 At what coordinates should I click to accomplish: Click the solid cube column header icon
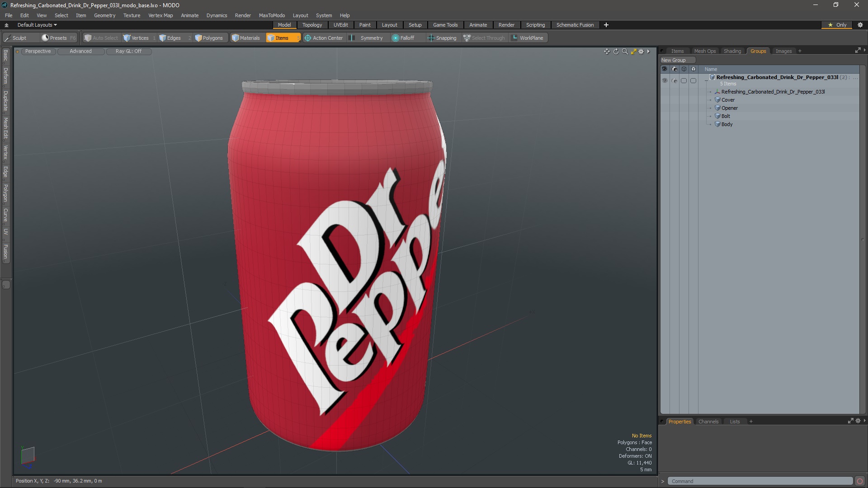coord(693,69)
